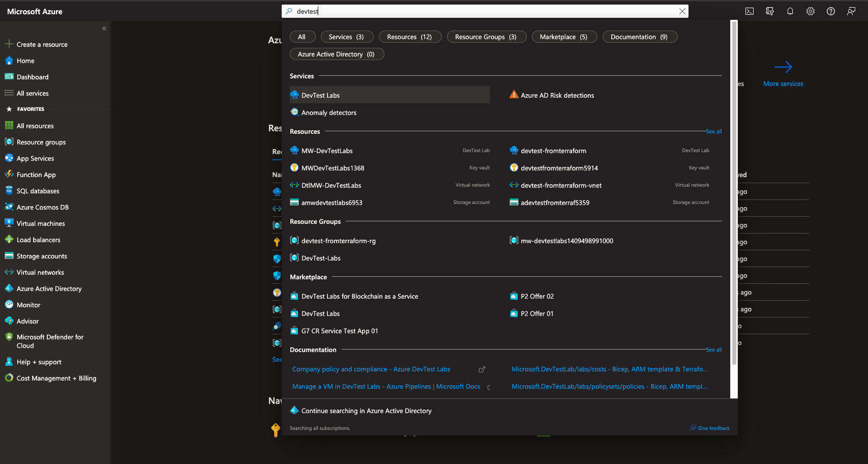868x464 pixels.
Task: Click the More services arrow
Action: click(x=783, y=67)
